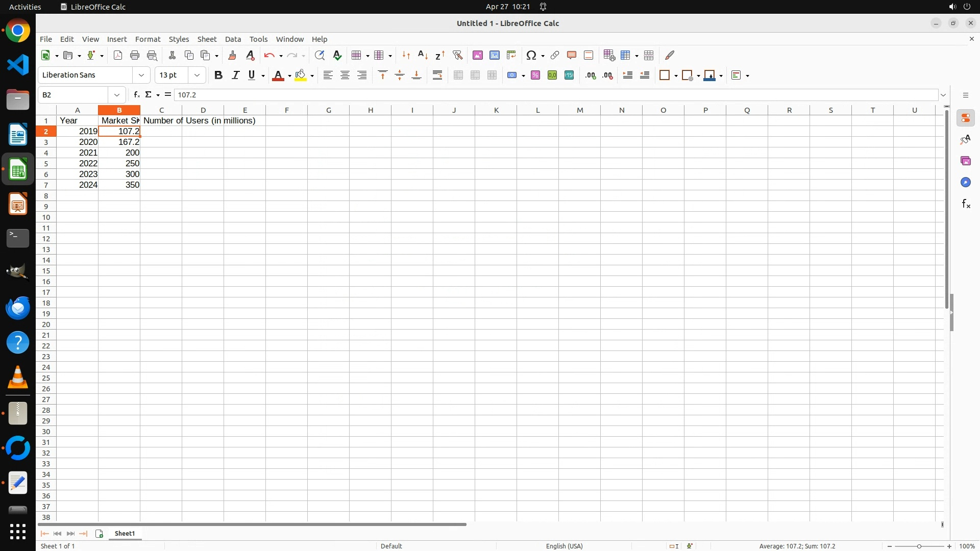The image size is (980, 551).
Task: Select the Sheet1 tab
Action: tap(125, 534)
